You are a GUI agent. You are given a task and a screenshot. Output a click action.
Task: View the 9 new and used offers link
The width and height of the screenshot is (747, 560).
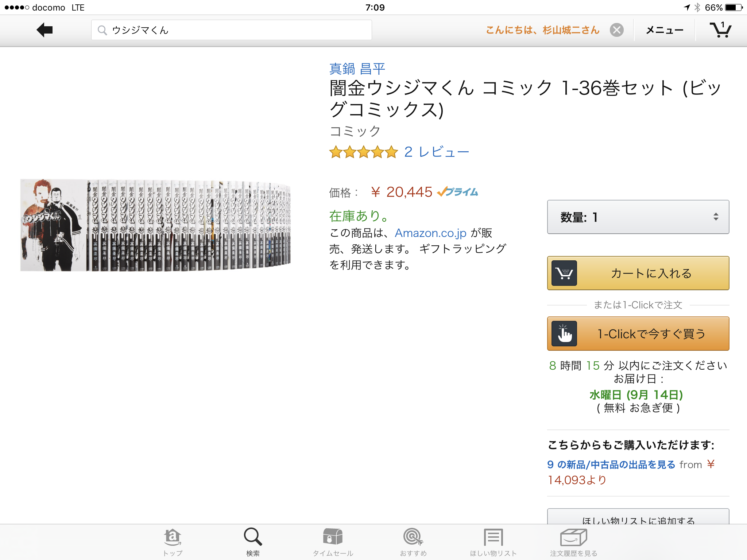point(611,464)
